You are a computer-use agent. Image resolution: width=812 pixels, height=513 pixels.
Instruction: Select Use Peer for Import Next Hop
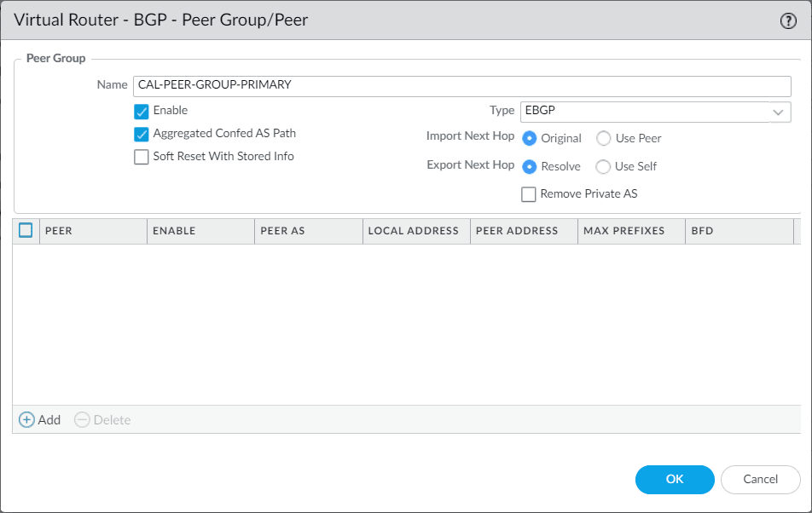point(605,137)
